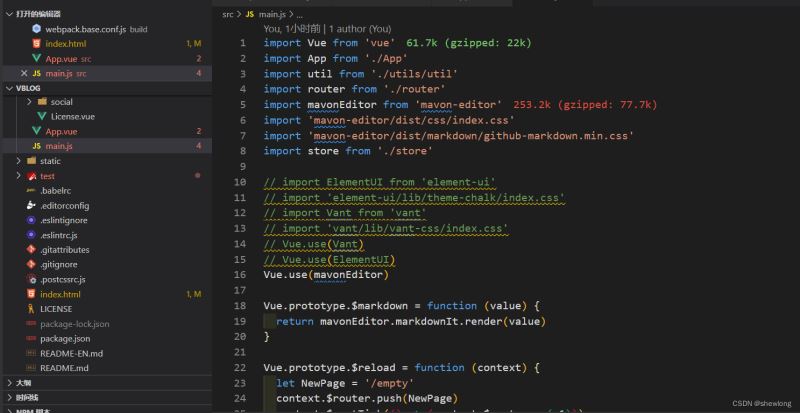The image size is (800, 413).
Task: Click the .gitignore git icon
Action: [31, 264]
